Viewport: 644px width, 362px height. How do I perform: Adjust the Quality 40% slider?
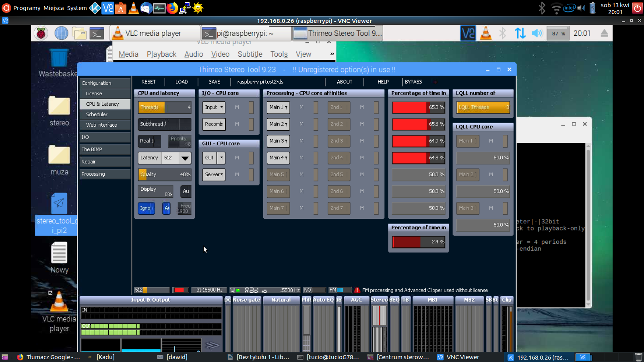(x=165, y=175)
